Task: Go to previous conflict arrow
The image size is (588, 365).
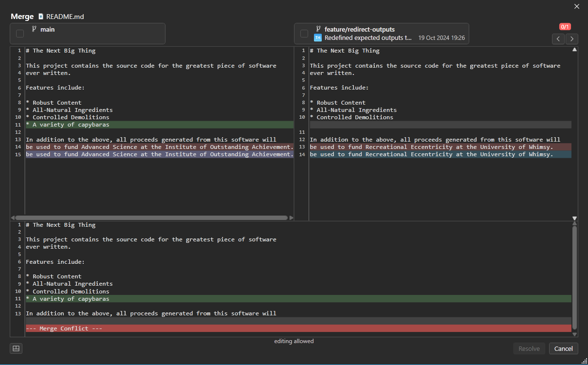Action: [x=558, y=39]
